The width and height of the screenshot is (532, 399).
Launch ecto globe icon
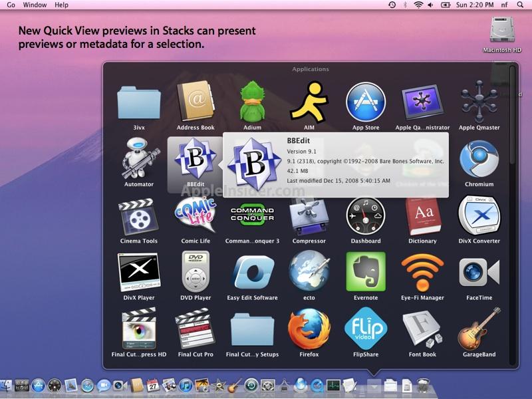pyautogui.click(x=309, y=271)
